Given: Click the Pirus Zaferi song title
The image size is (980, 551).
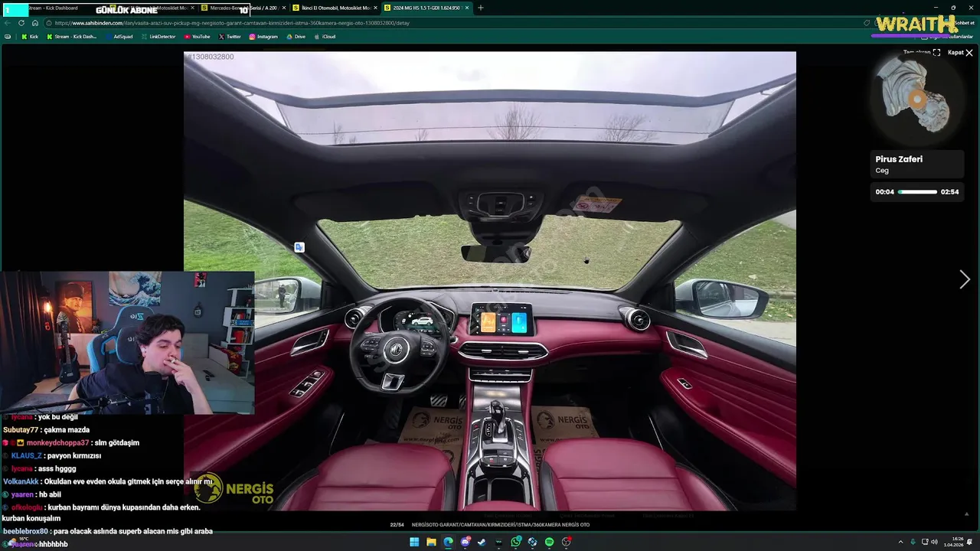Looking at the screenshot, I should pyautogui.click(x=899, y=159).
